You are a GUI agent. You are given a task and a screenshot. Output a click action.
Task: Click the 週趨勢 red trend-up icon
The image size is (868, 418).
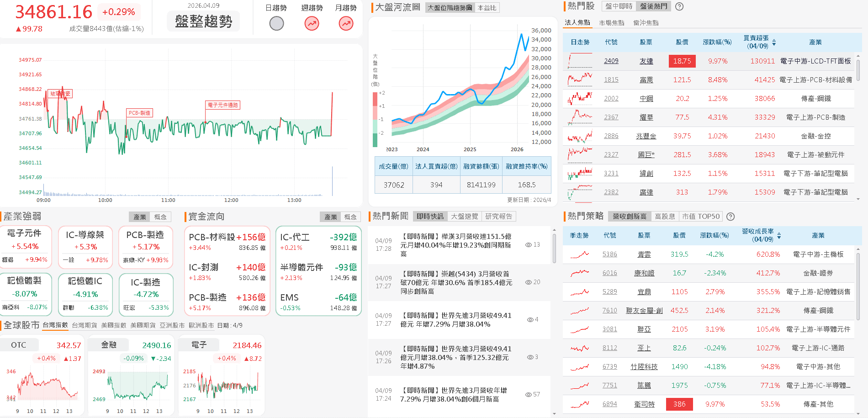click(312, 23)
